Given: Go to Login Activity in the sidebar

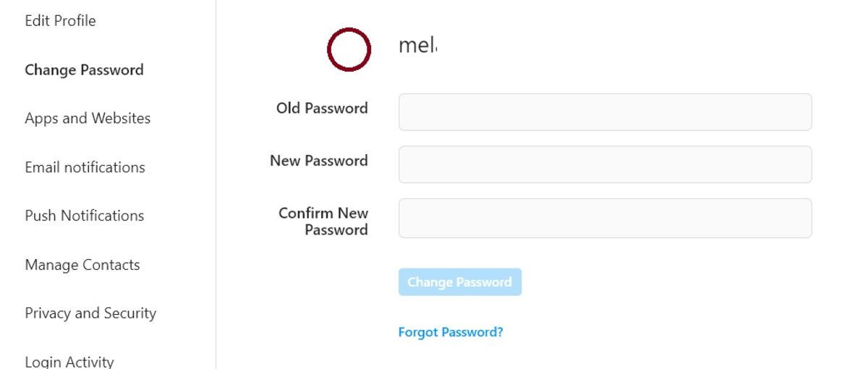Looking at the screenshot, I should pos(69,361).
